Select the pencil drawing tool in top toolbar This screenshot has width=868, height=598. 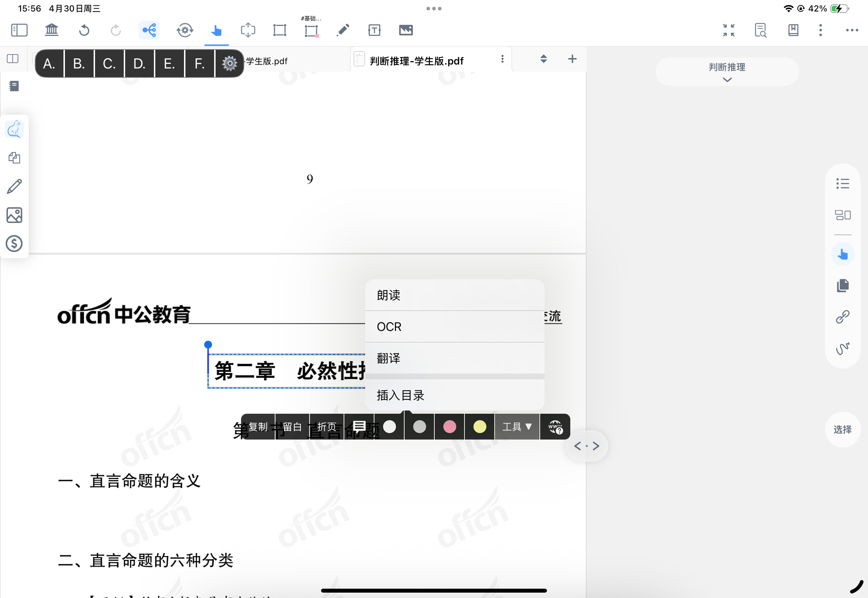(343, 30)
